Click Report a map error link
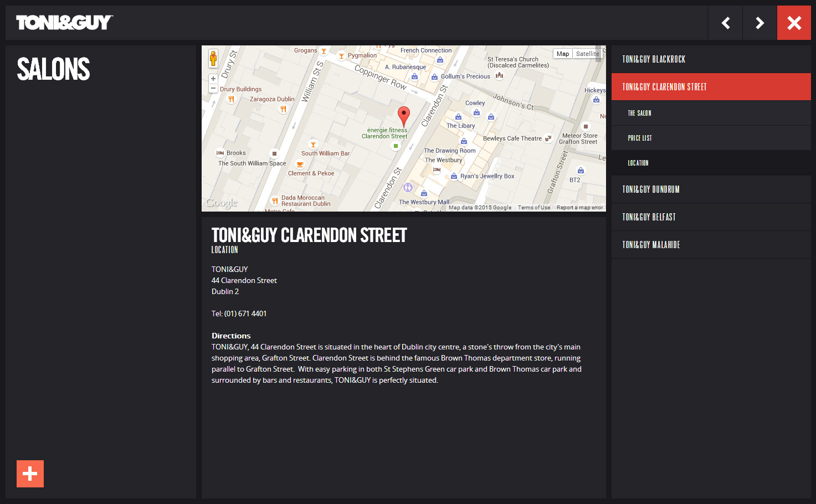 point(579,208)
